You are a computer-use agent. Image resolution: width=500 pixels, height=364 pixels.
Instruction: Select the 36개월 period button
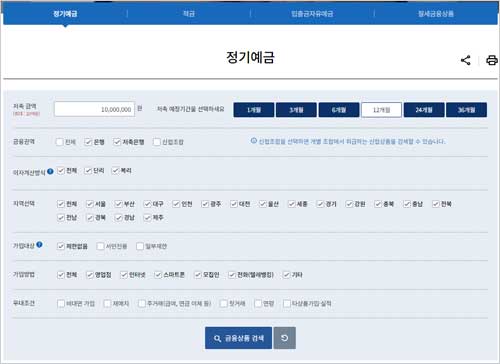[466, 110]
